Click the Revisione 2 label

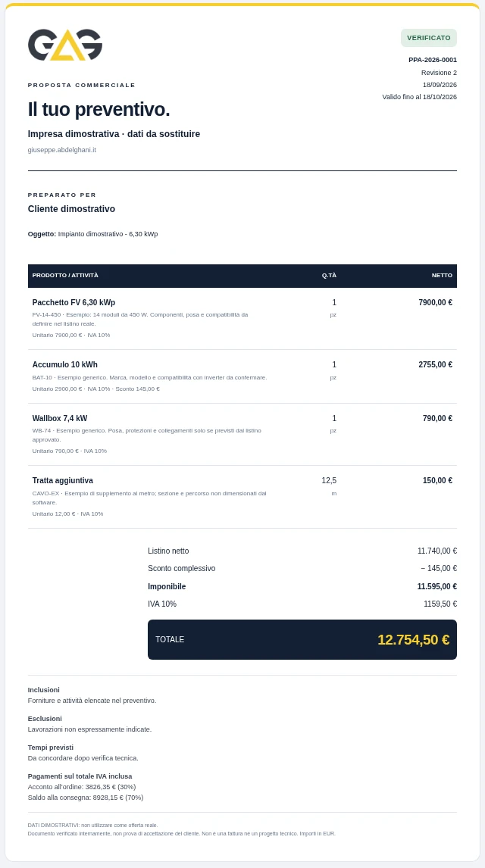point(439,73)
